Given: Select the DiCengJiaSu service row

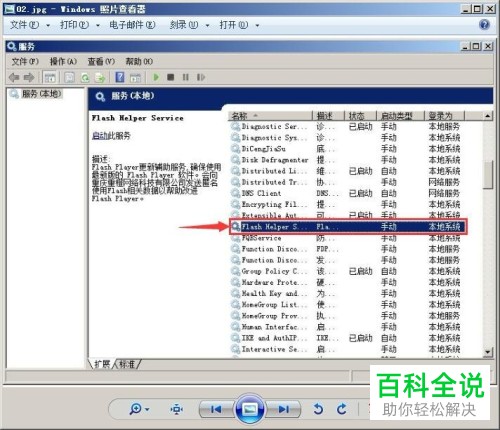Looking at the screenshot, I should pyautogui.click(x=346, y=149).
